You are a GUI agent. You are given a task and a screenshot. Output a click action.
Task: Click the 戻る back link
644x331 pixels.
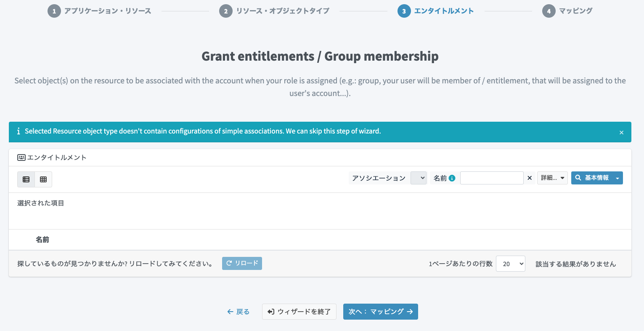238,312
